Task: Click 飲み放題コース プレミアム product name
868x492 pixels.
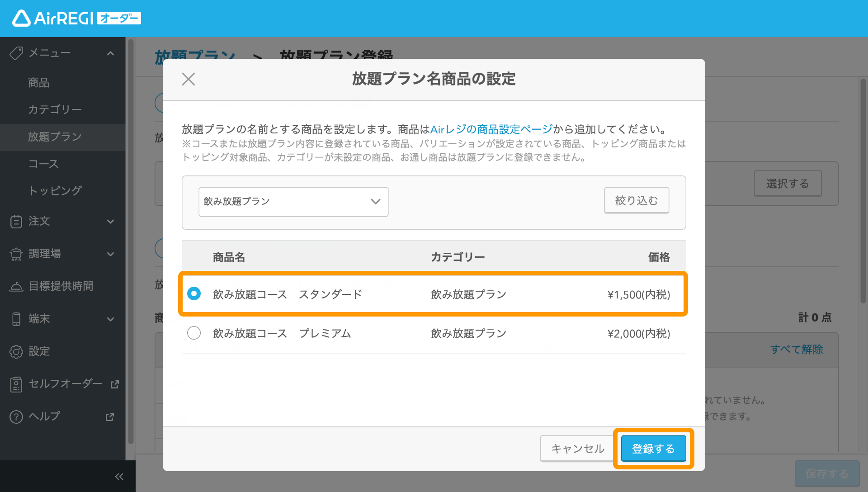Action: point(282,333)
